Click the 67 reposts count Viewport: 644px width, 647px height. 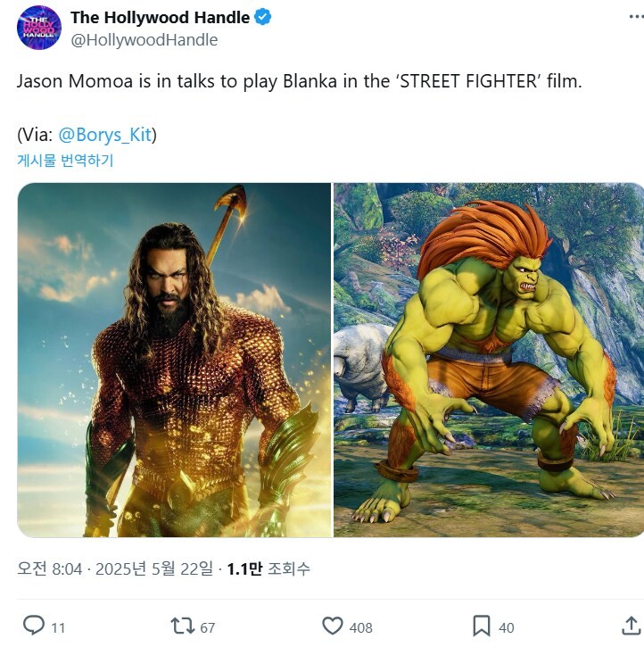pos(208,627)
